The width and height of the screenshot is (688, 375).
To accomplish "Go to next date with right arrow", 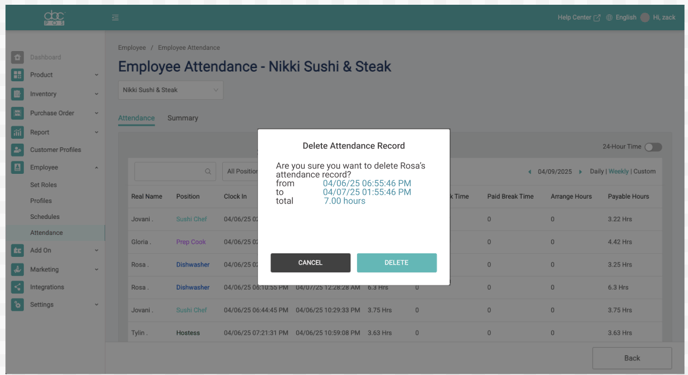I will (580, 171).
